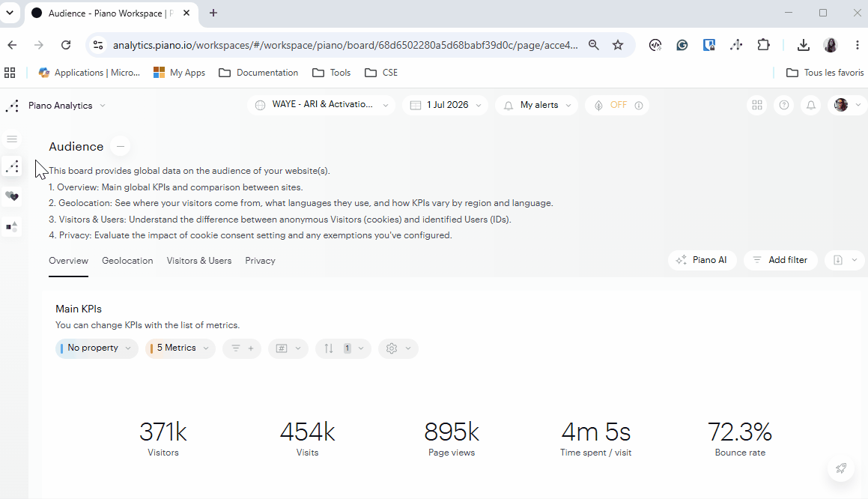
Task: Open the help question mark icon
Action: point(784,105)
